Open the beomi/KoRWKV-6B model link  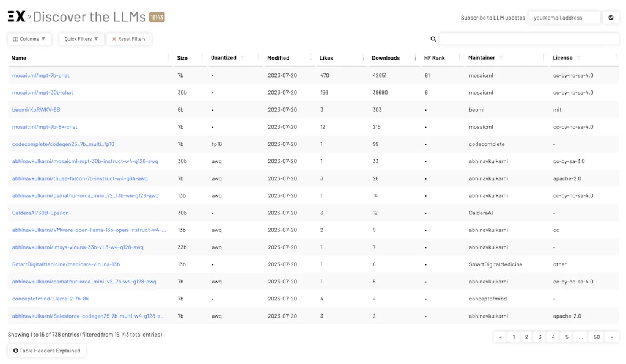(x=38, y=109)
